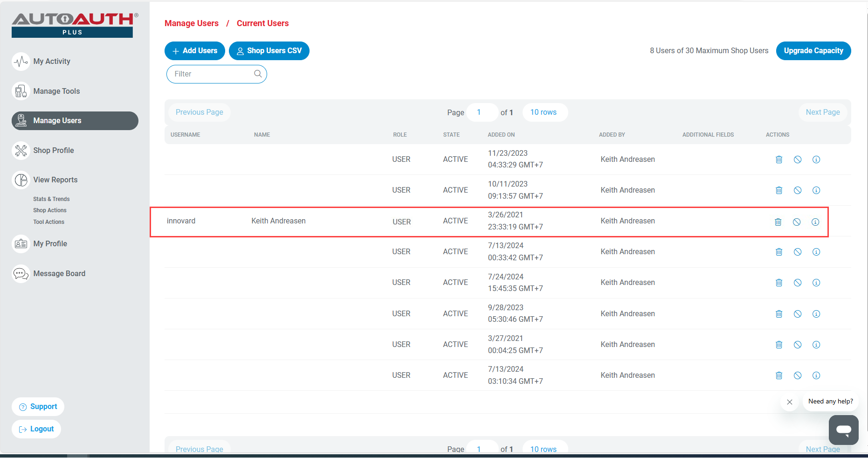The height and width of the screenshot is (458, 868).
Task: Open the My Activity sidebar menu
Action: click(51, 62)
